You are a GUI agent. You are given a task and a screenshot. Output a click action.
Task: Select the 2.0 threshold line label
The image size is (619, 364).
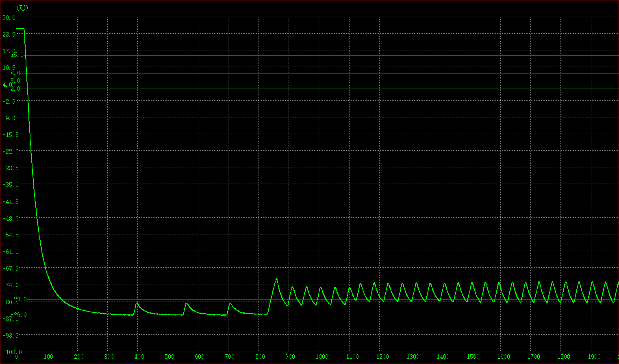(x=15, y=89)
